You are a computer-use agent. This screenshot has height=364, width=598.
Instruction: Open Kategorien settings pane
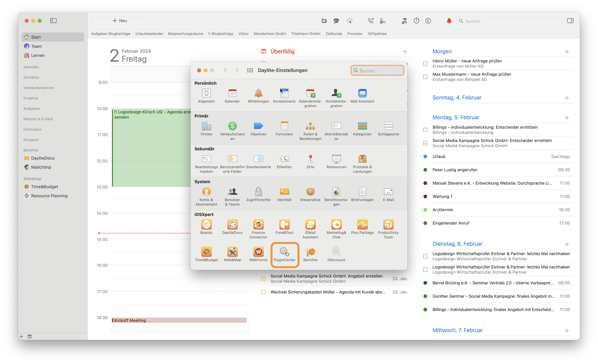point(362,129)
